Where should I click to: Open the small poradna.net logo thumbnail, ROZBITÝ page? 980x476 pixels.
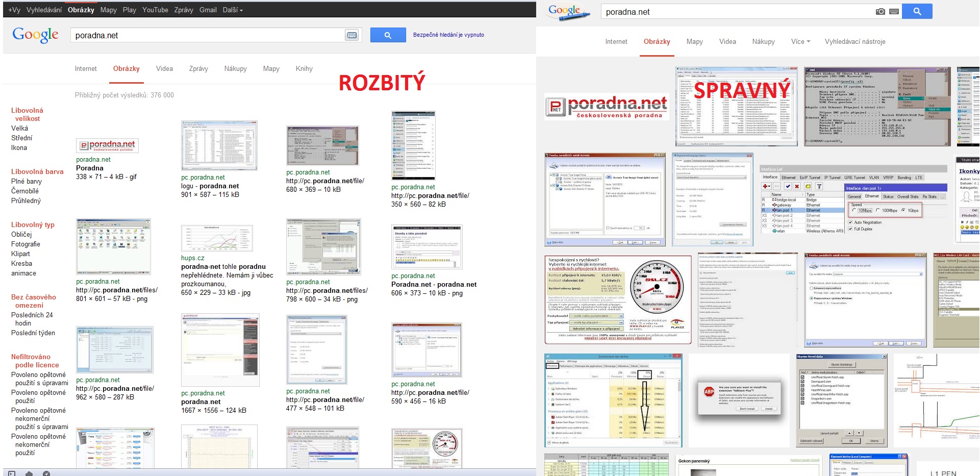tap(107, 145)
